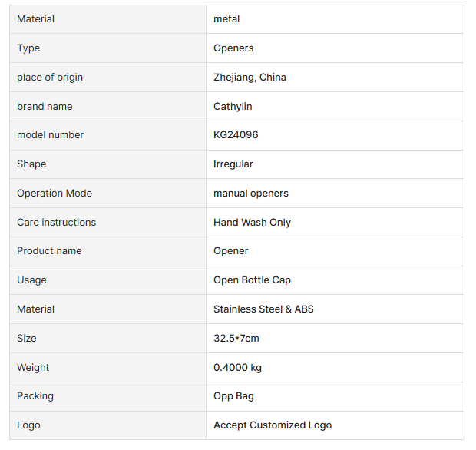Click the 'manual openers' value cell
Viewport: 476px width, 450px height.
click(x=251, y=194)
